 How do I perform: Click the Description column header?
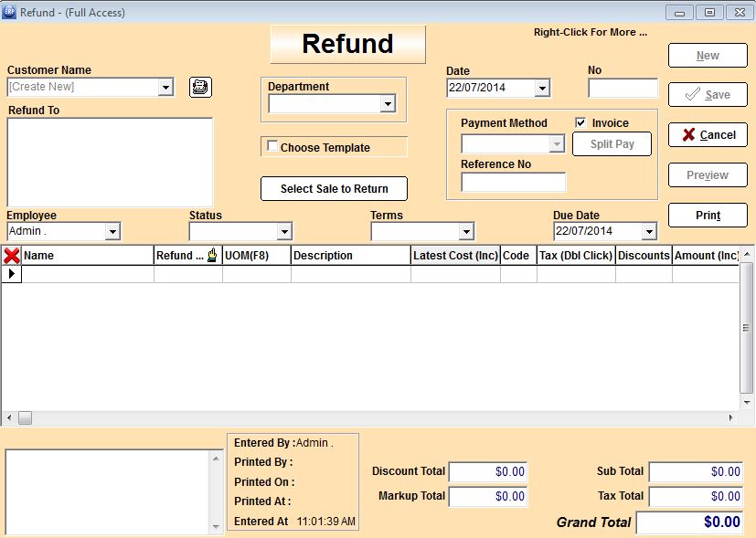(x=350, y=256)
